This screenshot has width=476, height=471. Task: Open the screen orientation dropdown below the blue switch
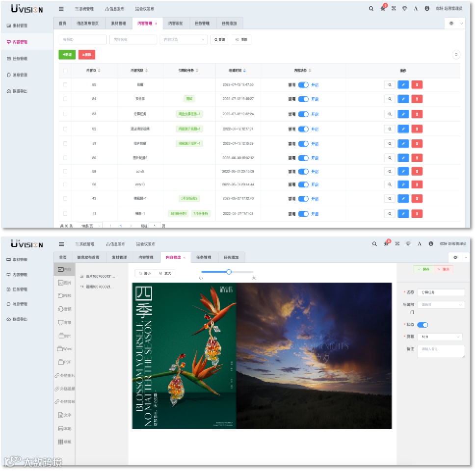(x=440, y=337)
